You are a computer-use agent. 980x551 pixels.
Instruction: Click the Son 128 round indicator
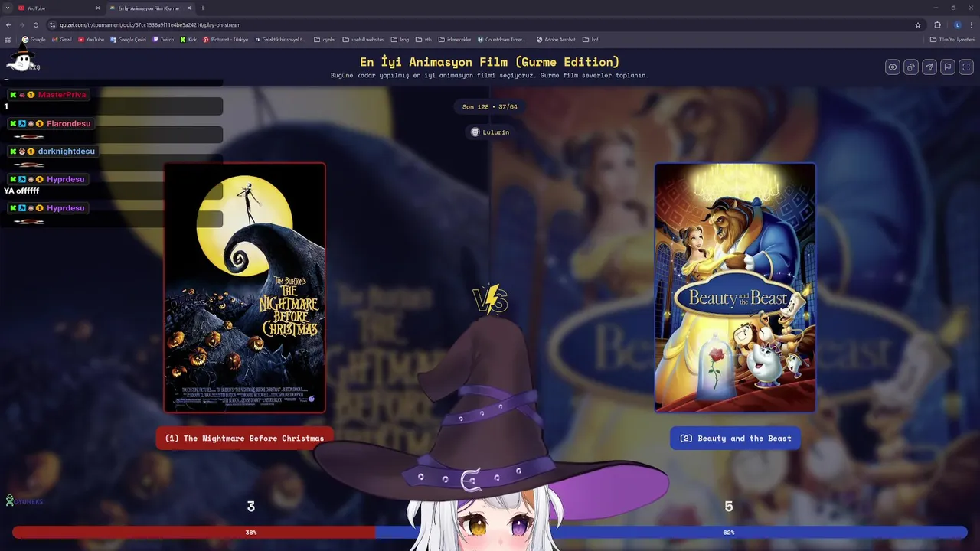[490, 106]
